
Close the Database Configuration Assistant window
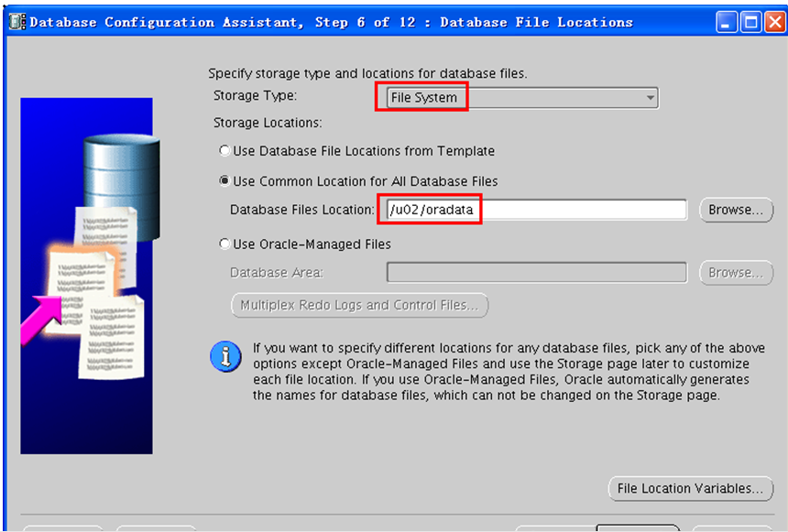[775, 22]
